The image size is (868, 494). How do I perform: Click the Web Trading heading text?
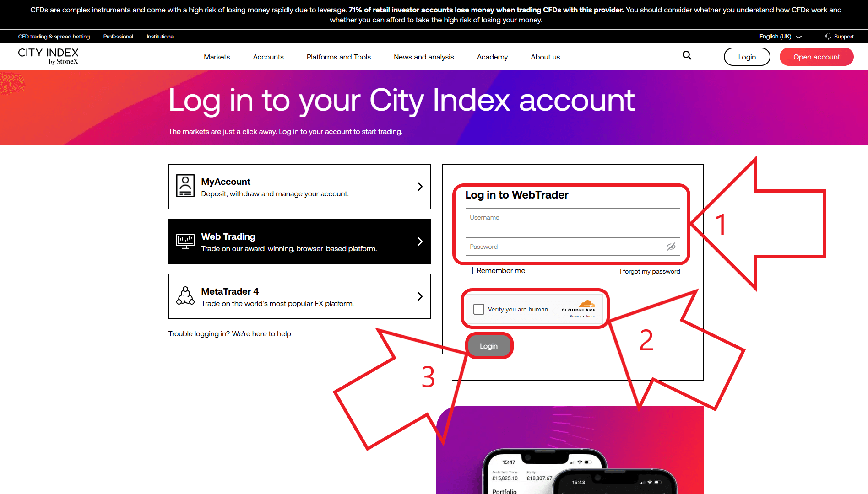(228, 236)
